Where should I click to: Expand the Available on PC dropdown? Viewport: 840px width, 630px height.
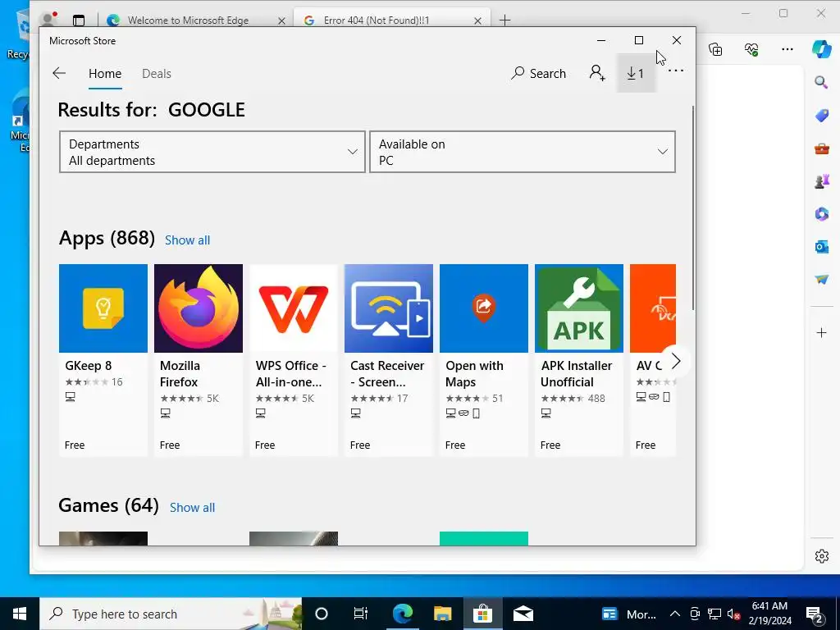click(523, 152)
